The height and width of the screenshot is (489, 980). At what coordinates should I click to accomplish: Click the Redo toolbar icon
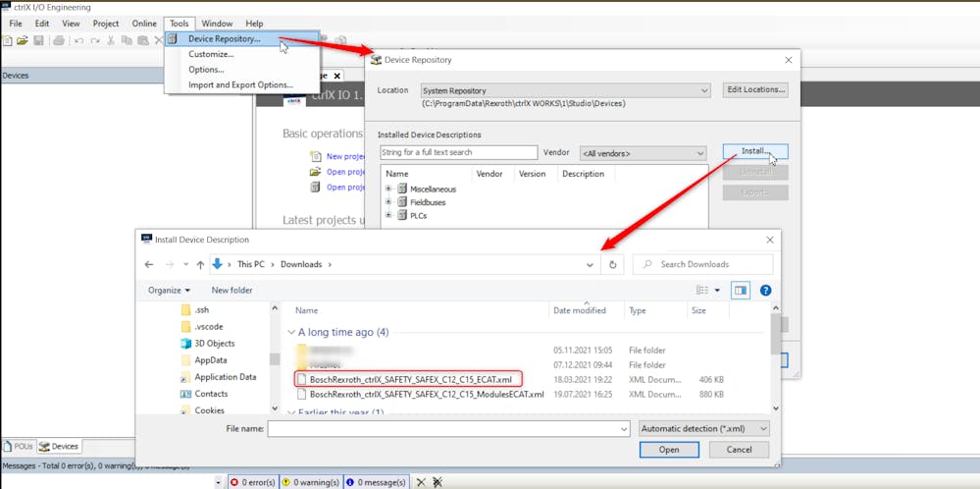click(95, 40)
